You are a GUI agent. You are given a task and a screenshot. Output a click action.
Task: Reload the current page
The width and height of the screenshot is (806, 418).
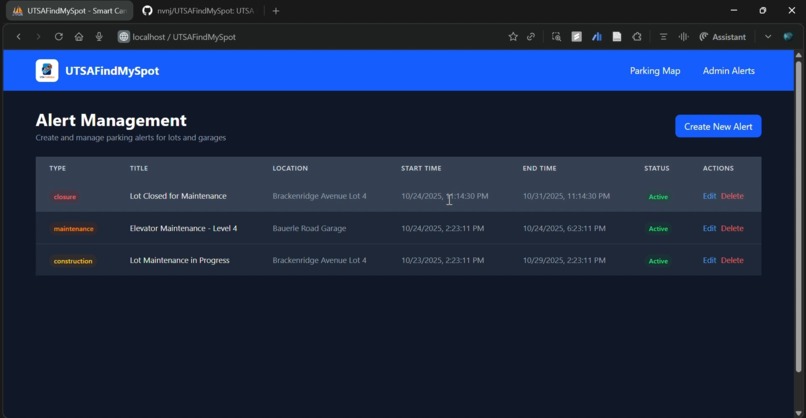[59, 37]
